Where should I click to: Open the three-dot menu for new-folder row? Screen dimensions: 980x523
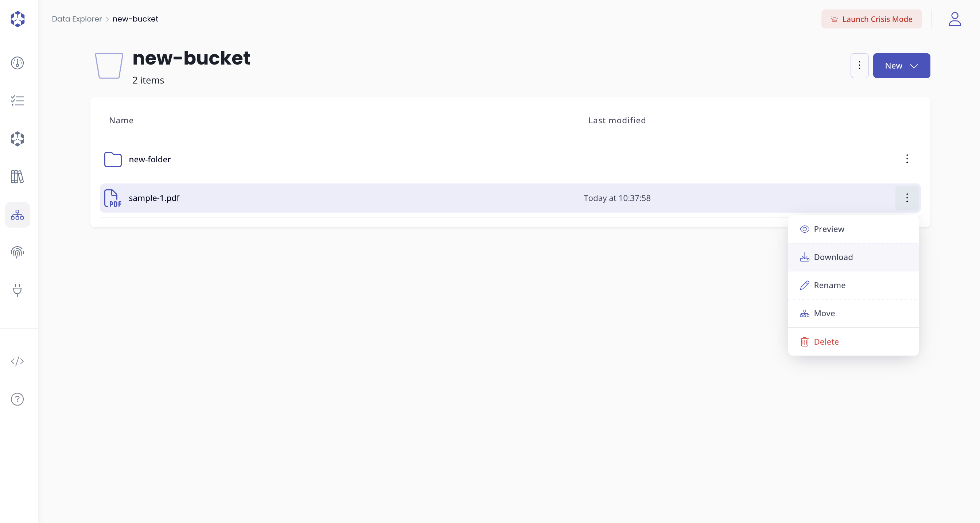tap(907, 159)
